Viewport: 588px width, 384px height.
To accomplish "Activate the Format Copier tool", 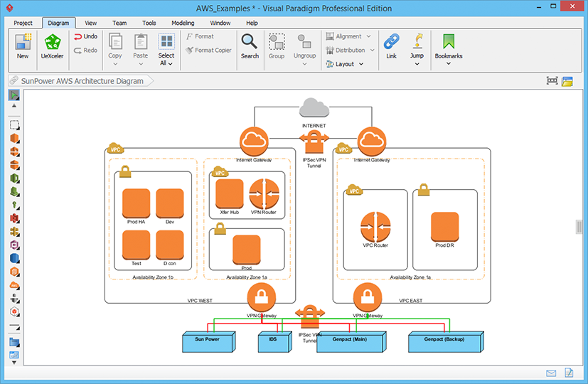I will coord(208,50).
